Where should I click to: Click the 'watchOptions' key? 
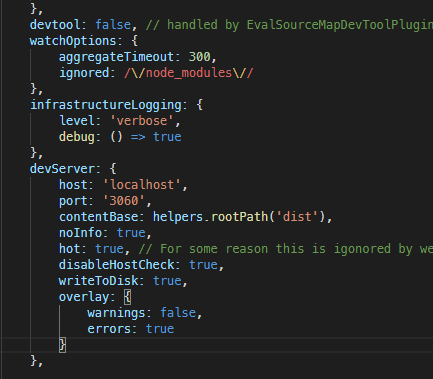[73, 41]
